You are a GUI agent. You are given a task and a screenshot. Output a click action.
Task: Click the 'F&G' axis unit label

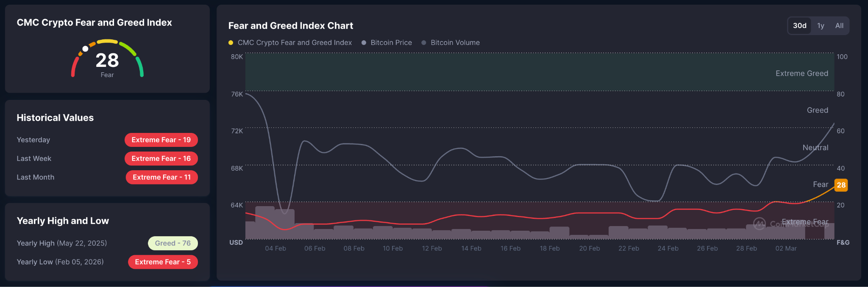click(x=843, y=243)
